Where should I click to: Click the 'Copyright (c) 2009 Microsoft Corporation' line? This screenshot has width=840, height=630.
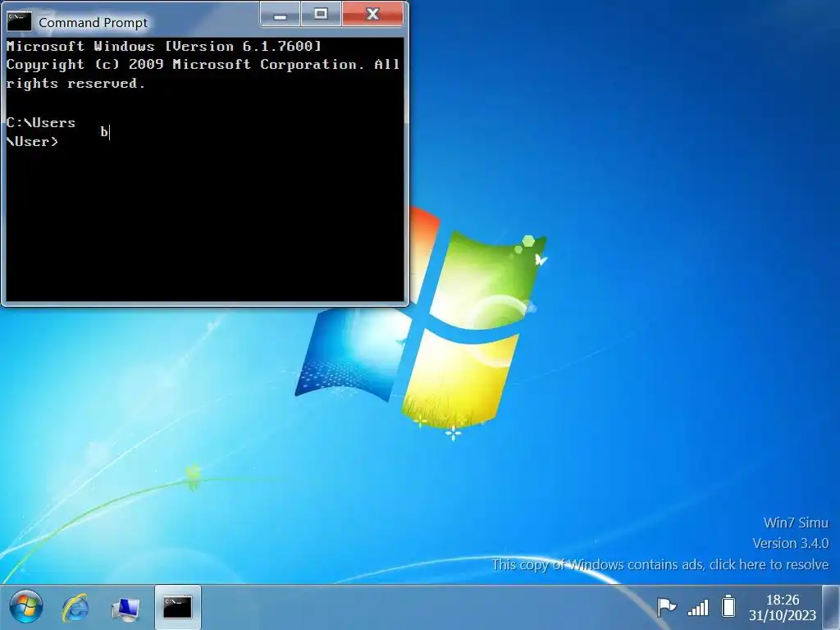point(181,65)
